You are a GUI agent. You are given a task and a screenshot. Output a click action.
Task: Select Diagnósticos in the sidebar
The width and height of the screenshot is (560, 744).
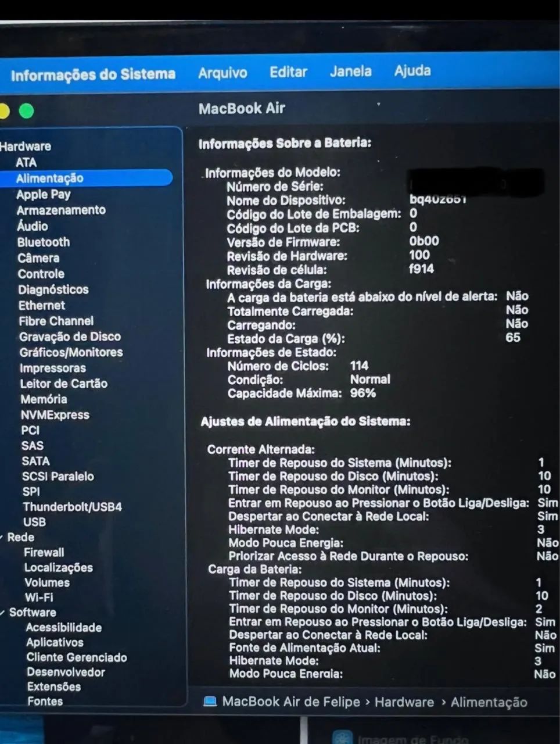click(53, 289)
